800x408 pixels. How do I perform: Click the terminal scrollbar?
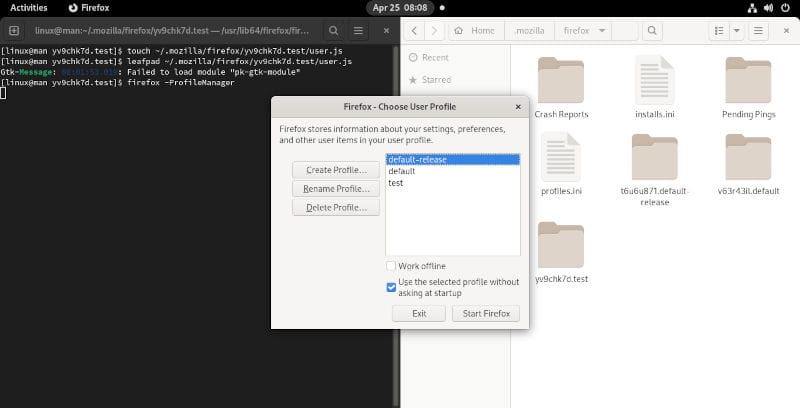click(396, 224)
